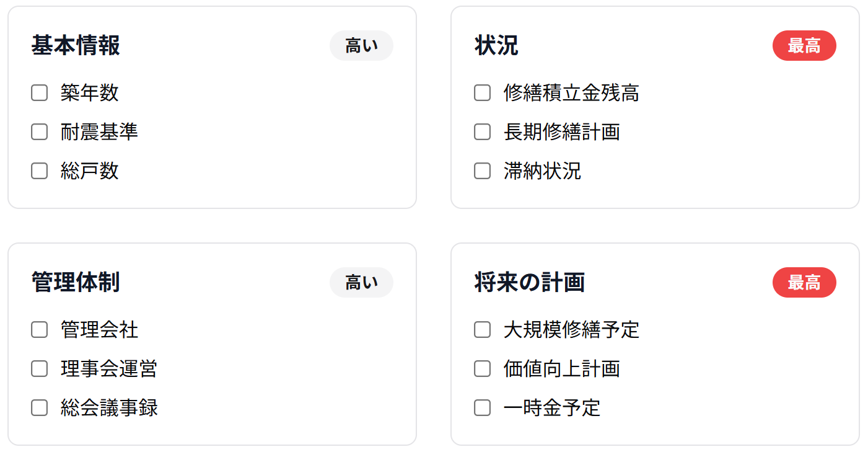This screenshot has height=452, width=868.
Task: Click the 状況 card heading
Action: [x=496, y=46]
